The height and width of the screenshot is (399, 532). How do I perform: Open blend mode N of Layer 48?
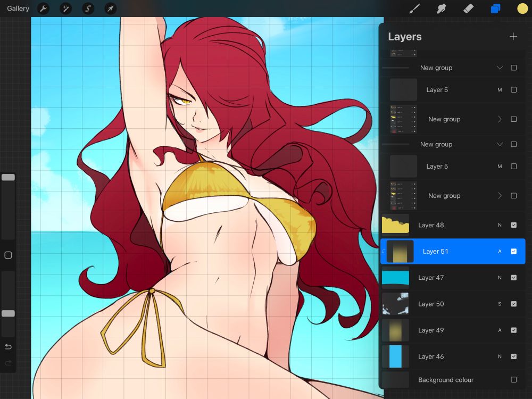[x=500, y=225]
